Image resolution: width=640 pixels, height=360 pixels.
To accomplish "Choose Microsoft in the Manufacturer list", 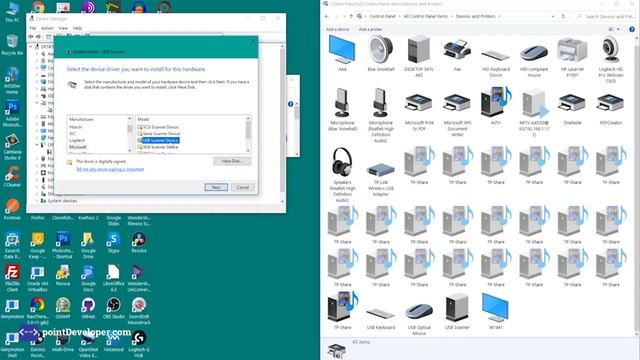I will (78, 147).
